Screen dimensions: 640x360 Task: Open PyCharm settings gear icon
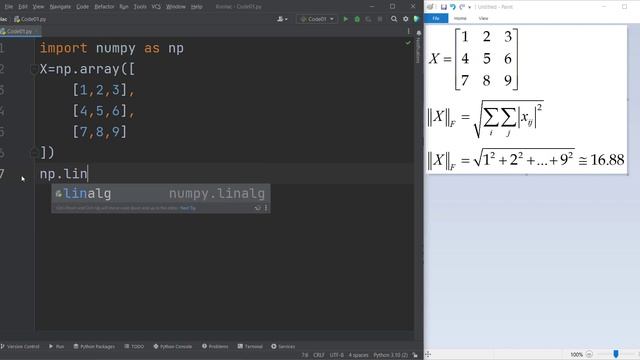coord(405,19)
